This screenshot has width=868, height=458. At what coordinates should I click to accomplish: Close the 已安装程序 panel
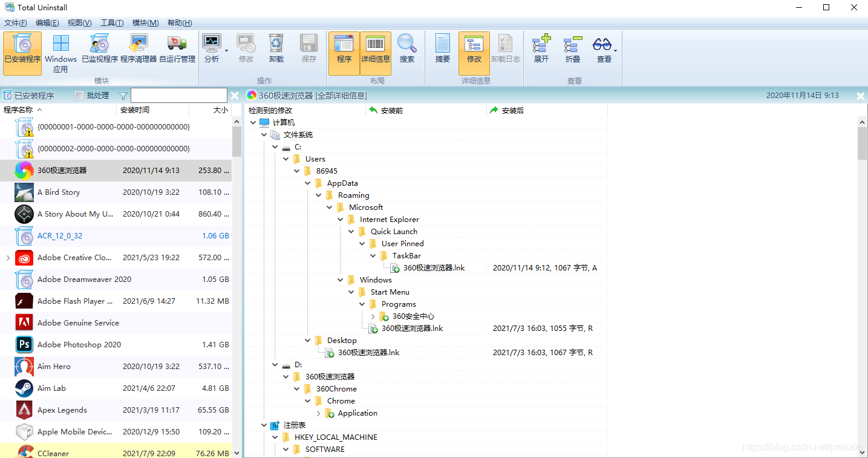[x=235, y=96]
